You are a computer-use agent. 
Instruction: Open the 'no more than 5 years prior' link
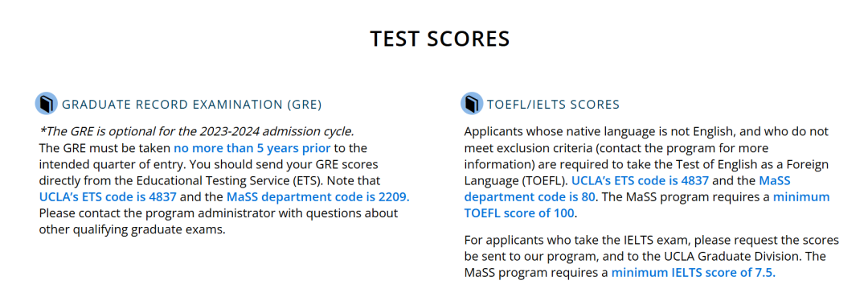[x=252, y=148]
